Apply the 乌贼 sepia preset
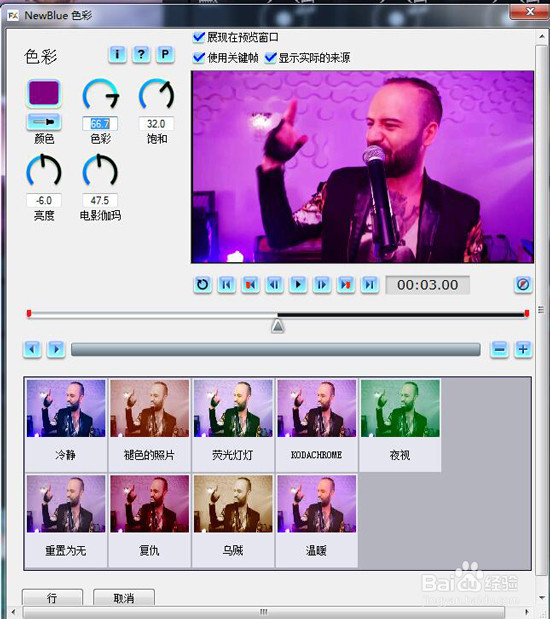The image size is (550, 619). click(233, 520)
